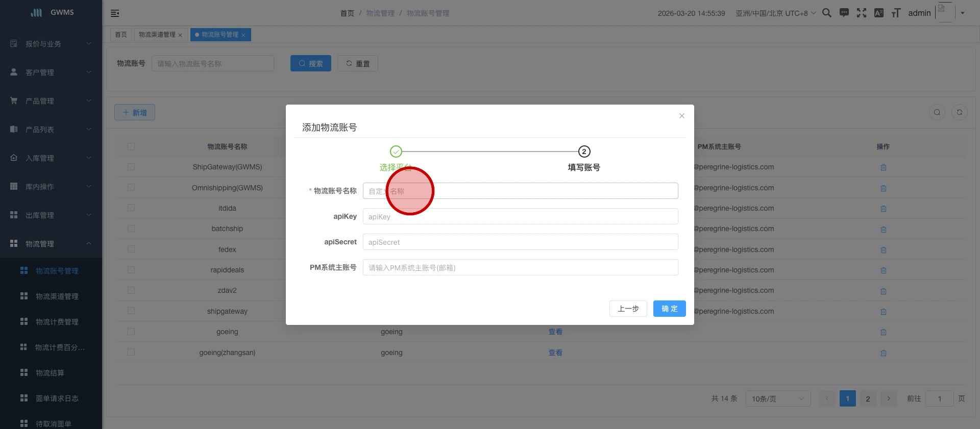Expand the 客户管理 sidebar menu
Image resolution: width=980 pixels, height=429 pixels.
click(x=51, y=72)
